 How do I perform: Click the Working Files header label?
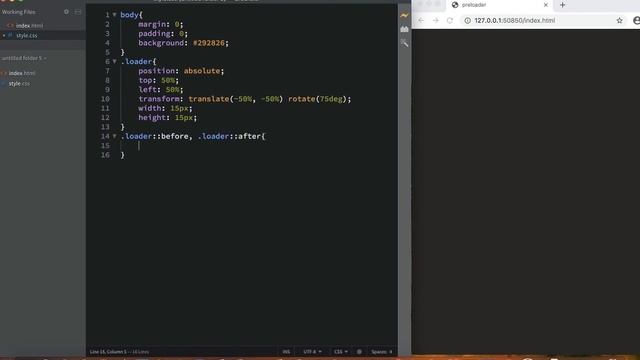point(18,12)
